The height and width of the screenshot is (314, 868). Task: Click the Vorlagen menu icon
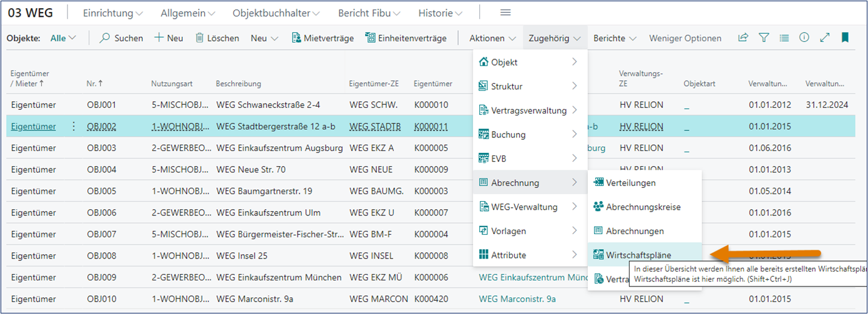483,231
